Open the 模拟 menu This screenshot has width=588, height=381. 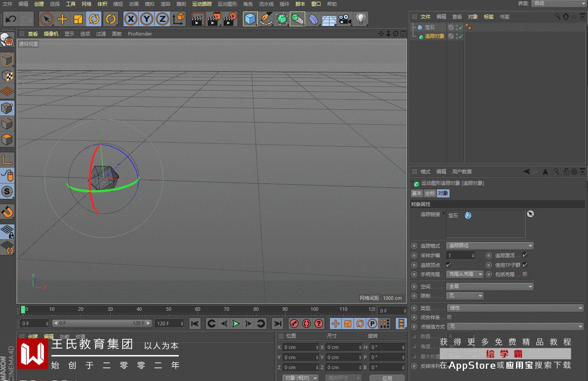tap(150, 4)
